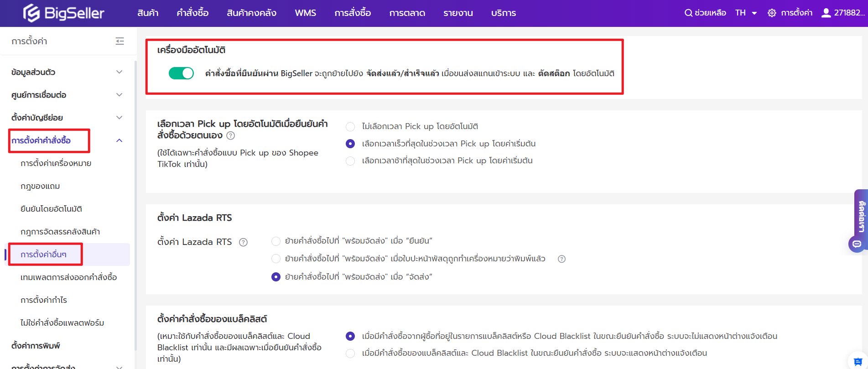Open บริการ top menu

504,13
